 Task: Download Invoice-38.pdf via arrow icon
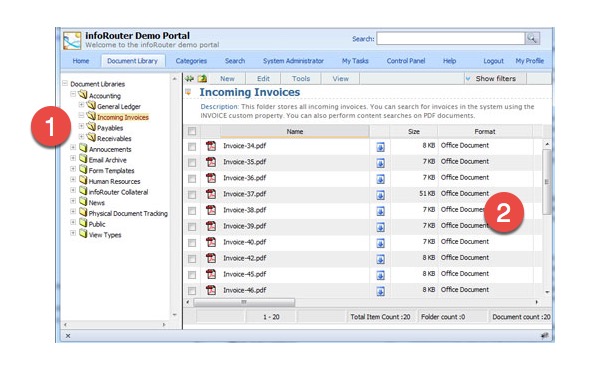click(x=380, y=211)
